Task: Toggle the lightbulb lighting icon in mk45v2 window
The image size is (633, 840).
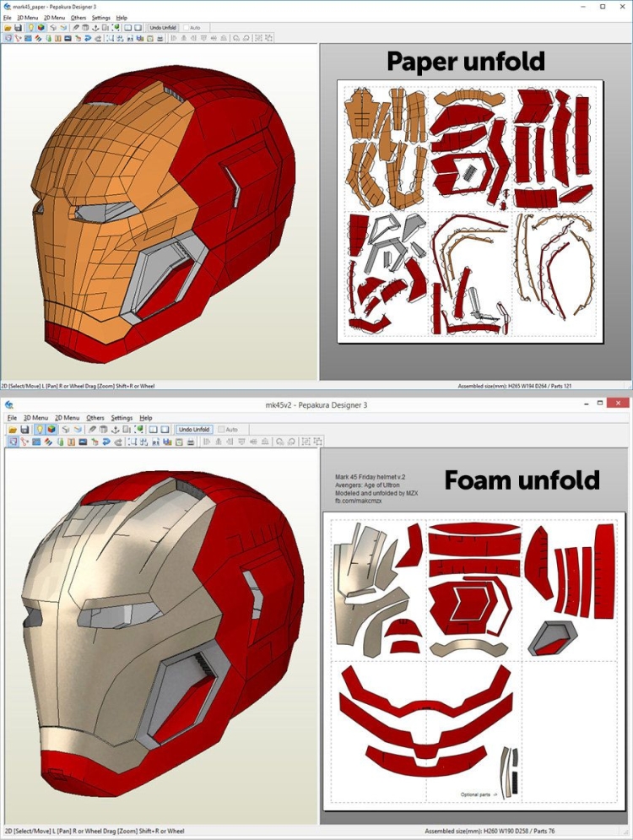Action: 40,429
